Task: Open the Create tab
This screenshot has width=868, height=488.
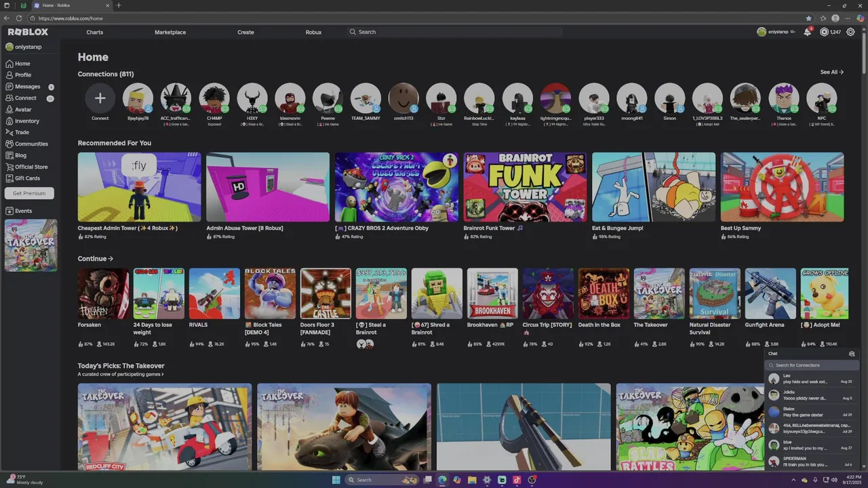Action: (x=245, y=32)
